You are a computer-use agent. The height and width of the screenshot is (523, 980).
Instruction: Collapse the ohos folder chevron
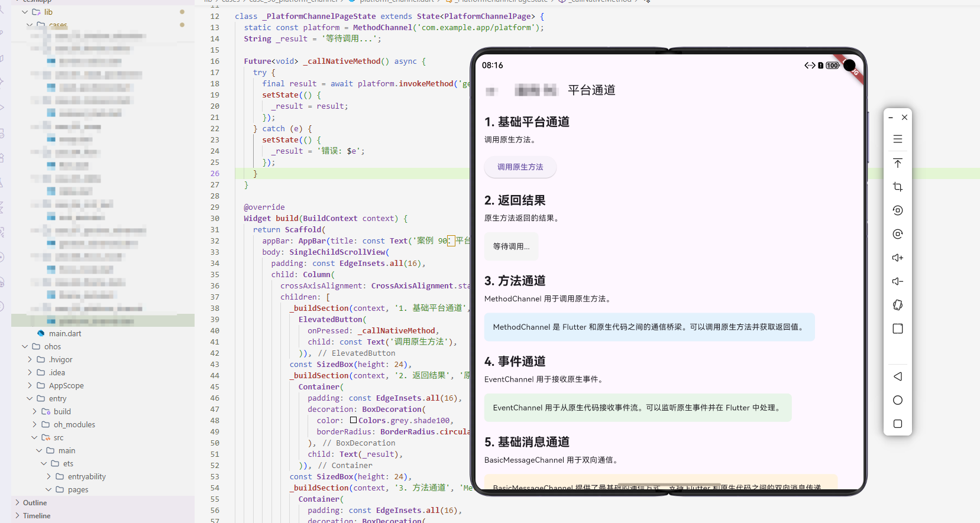pos(25,346)
